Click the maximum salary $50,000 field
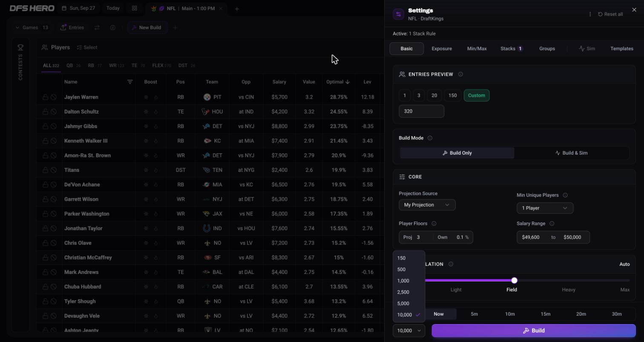Image resolution: width=644 pixels, height=342 pixels. coord(572,237)
